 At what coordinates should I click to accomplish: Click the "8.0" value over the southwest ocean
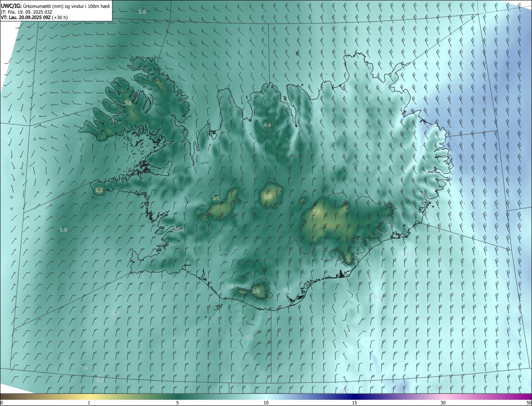[100, 380]
